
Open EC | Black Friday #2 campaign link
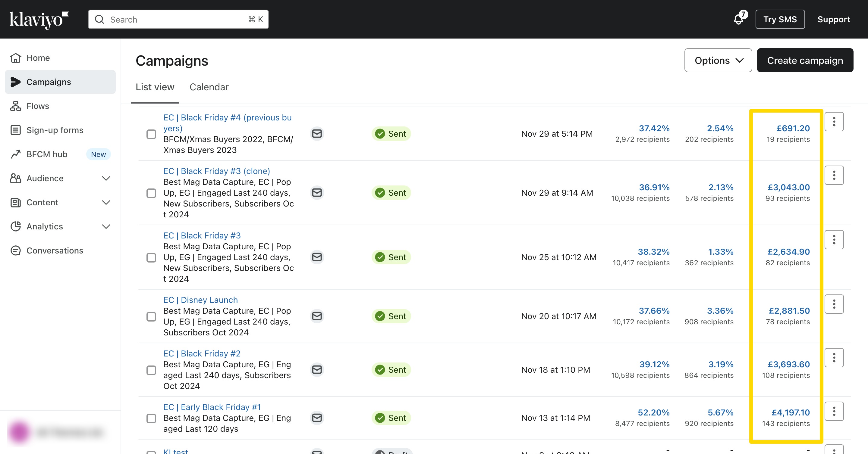pyautogui.click(x=202, y=353)
